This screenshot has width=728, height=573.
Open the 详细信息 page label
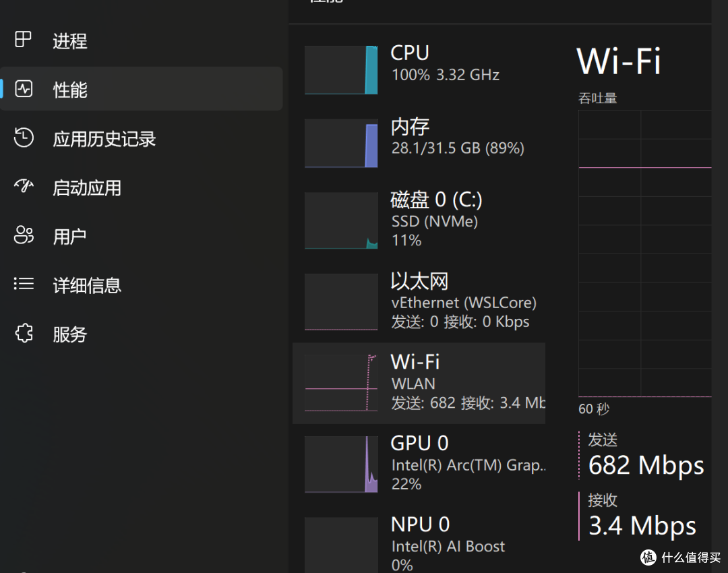(87, 286)
